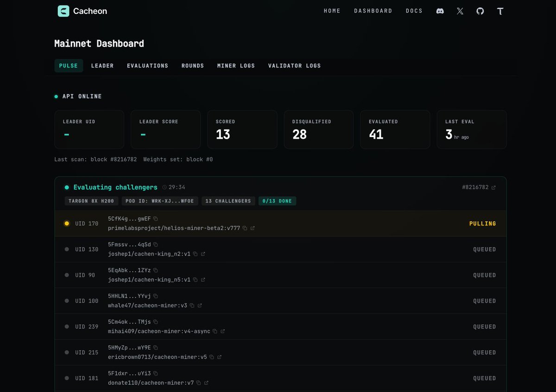
Task: Copy image donate110/cacheon-miner:v7
Action: click(x=199, y=383)
